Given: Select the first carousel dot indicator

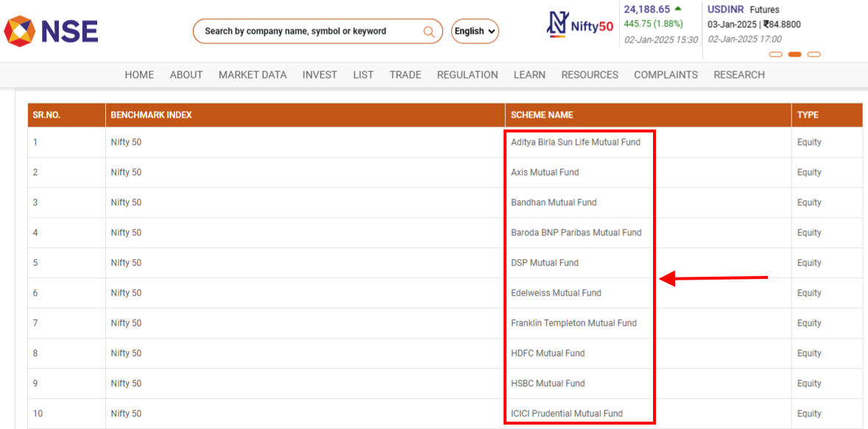Looking at the screenshot, I should 776,54.
